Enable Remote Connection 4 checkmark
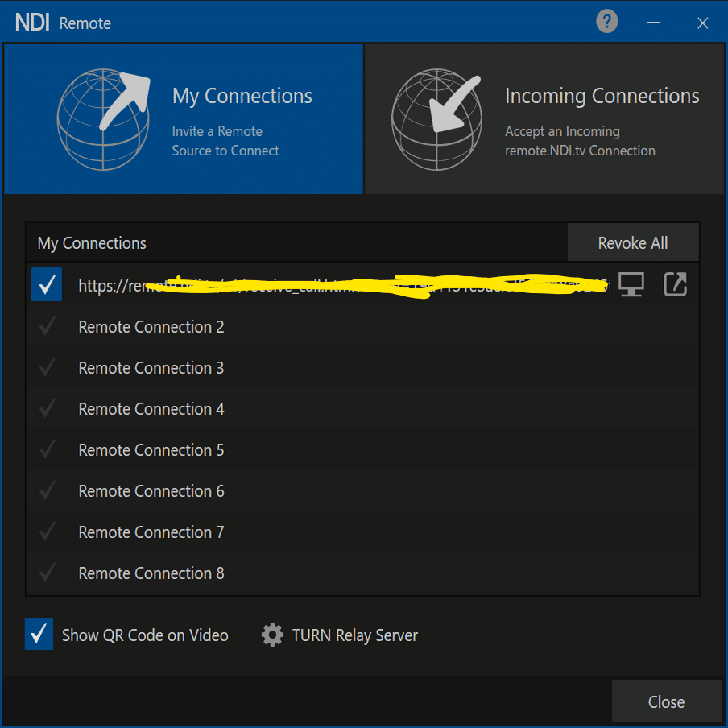This screenshot has height=728, width=728. (47, 408)
